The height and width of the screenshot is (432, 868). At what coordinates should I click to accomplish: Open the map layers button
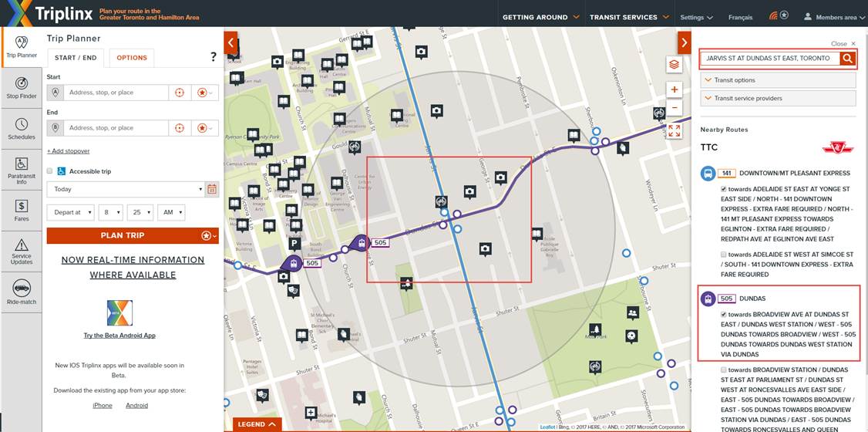click(x=675, y=65)
